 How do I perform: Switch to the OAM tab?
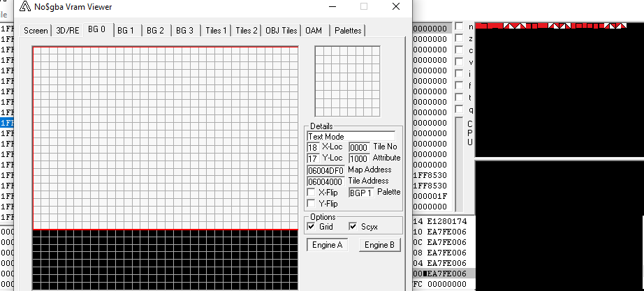[314, 31]
